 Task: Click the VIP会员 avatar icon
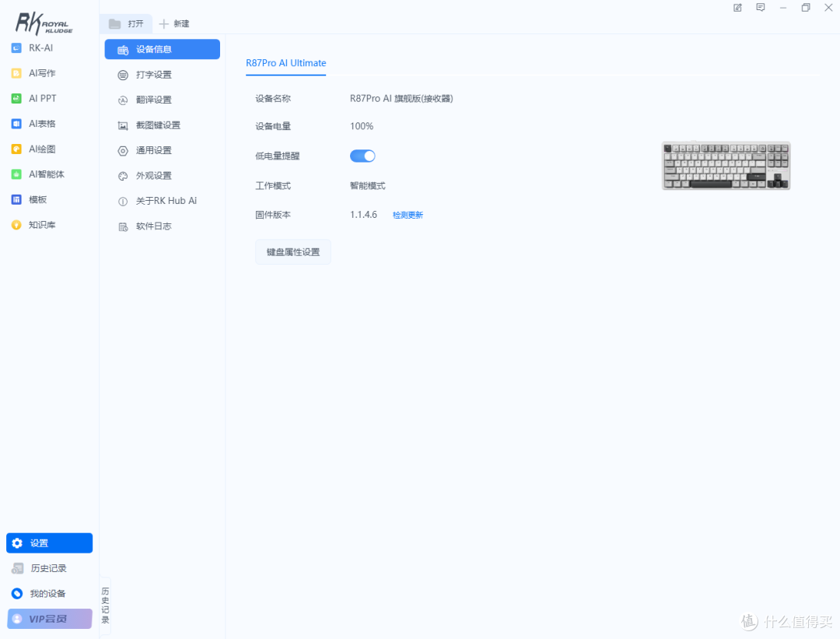pos(17,619)
